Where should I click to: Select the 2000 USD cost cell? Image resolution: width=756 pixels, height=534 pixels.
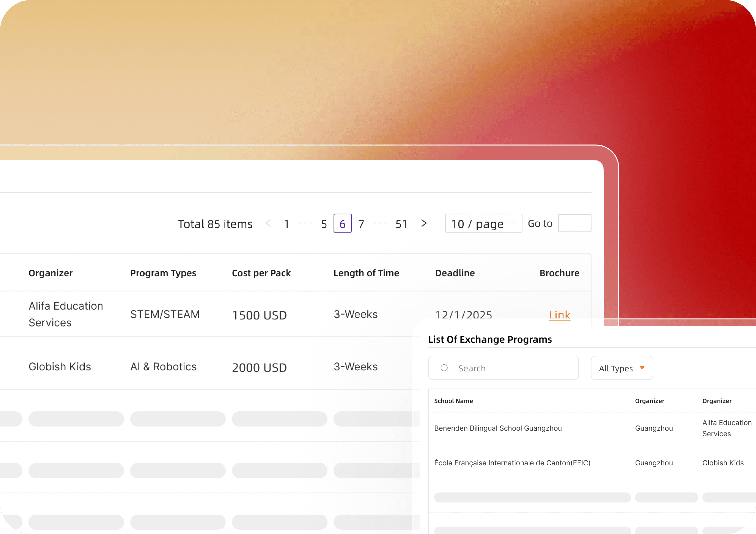point(259,368)
